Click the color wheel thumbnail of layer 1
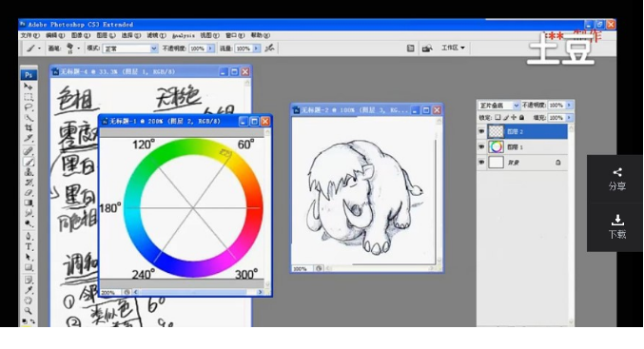Screen dimensions: 644x349 [496, 146]
